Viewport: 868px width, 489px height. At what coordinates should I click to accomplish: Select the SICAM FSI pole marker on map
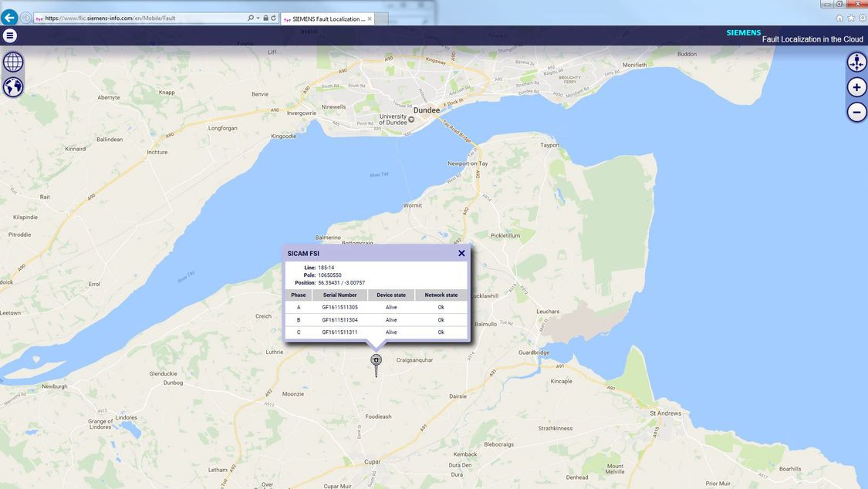click(x=377, y=365)
